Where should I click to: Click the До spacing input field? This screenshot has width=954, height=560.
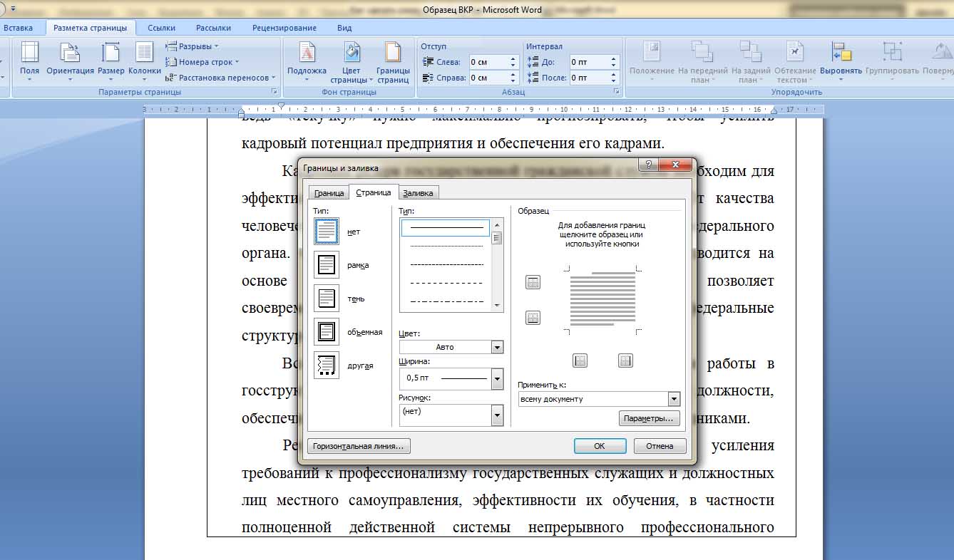[x=589, y=62]
